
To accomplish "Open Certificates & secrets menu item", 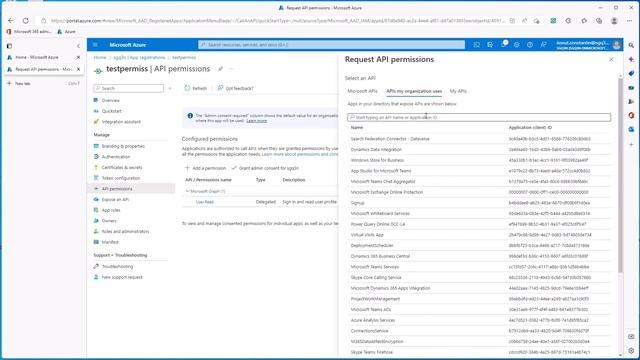I will pyautogui.click(x=122, y=167).
